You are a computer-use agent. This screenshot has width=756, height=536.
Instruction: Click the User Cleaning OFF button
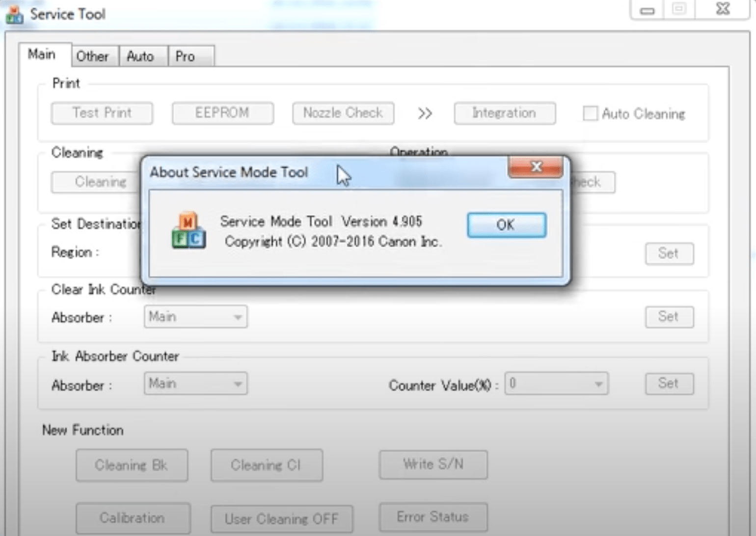(x=281, y=519)
